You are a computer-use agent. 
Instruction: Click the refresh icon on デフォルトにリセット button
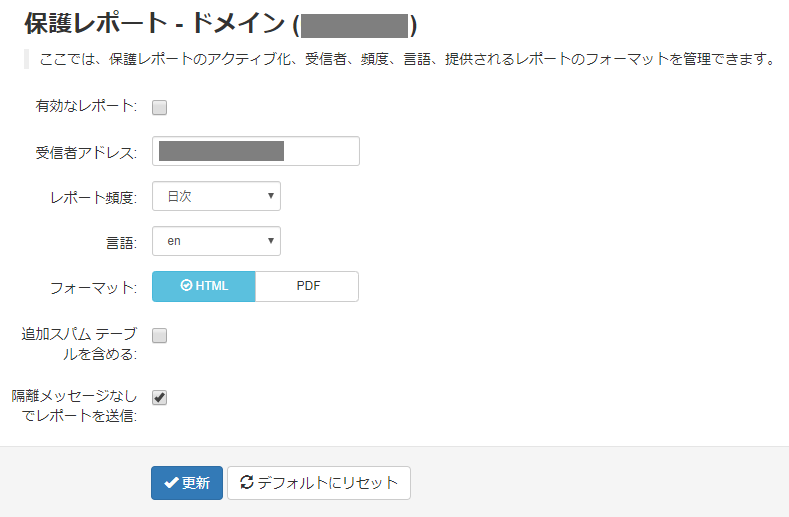click(247, 482)
